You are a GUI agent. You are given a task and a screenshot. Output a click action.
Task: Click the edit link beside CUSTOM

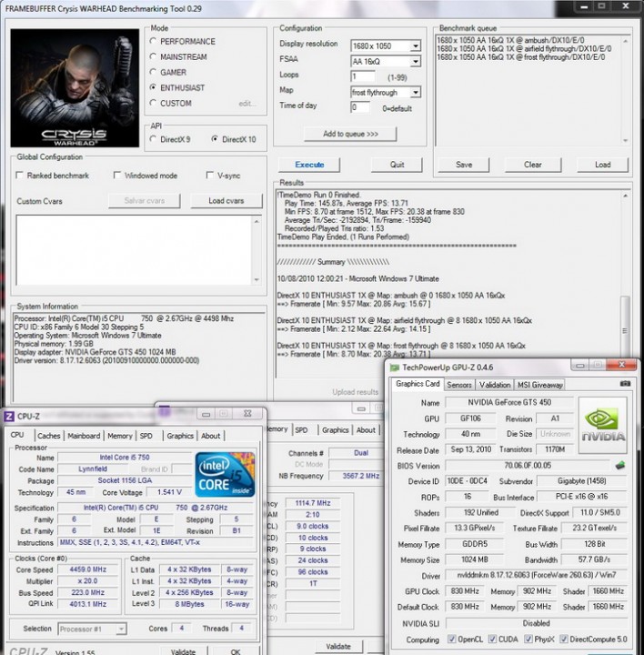(x=247, y=103)
